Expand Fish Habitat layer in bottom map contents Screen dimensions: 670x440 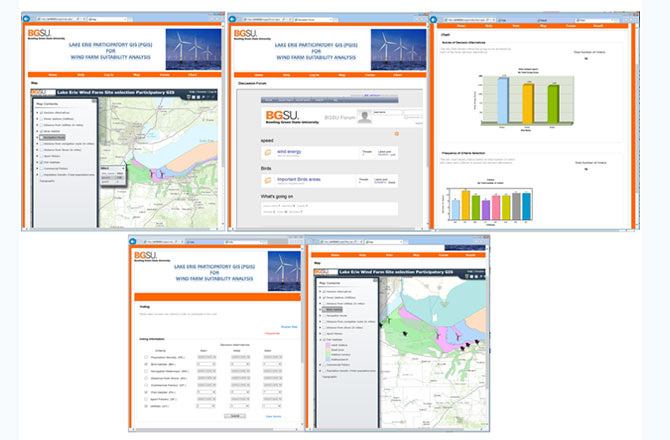[x=321, y=340]
